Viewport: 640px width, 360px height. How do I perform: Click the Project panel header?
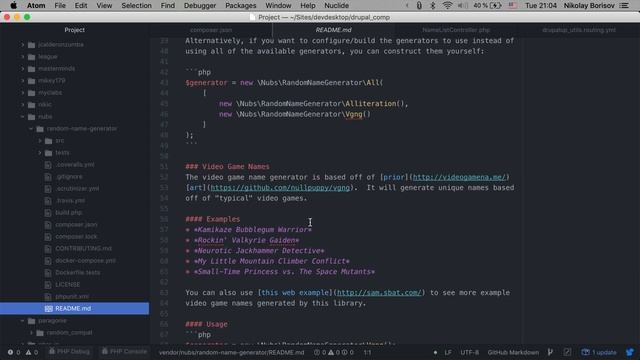click(74, 30)
